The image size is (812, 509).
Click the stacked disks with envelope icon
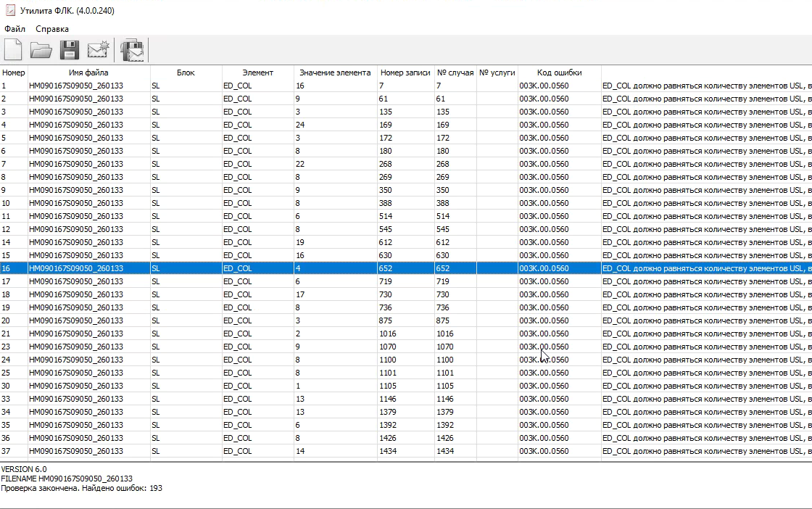[x=132, y=50]
